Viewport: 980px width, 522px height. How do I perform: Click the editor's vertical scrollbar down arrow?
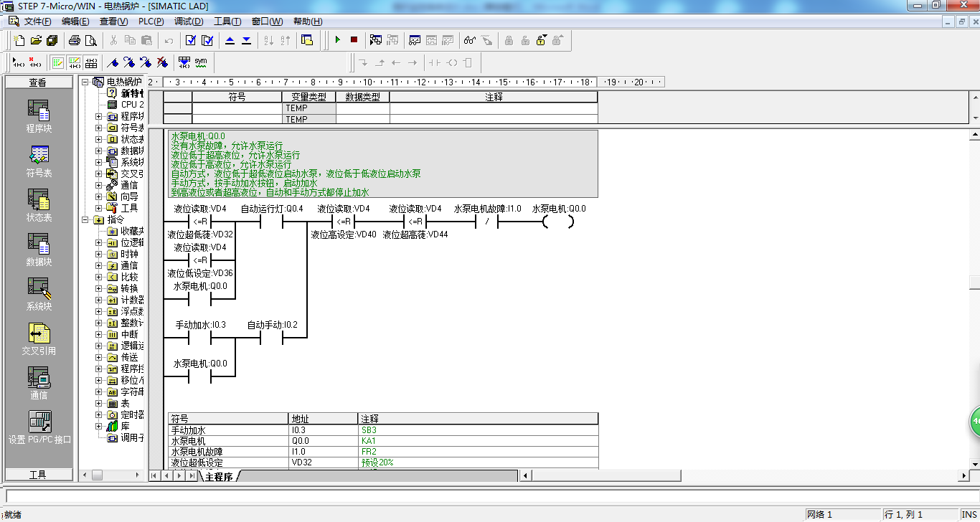974,464
